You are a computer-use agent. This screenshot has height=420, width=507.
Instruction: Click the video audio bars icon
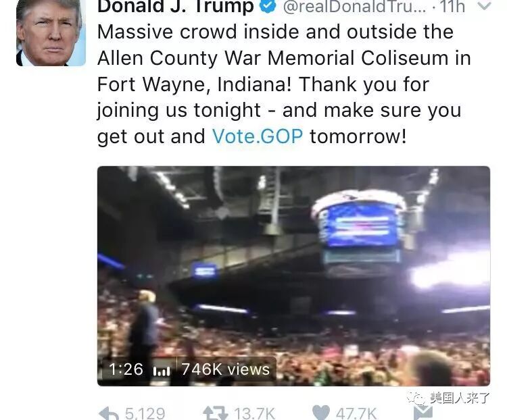click(161, 371)
